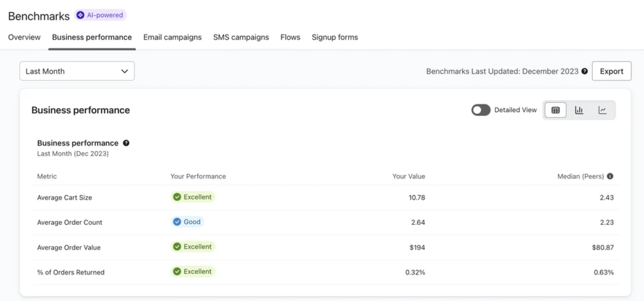The height and width of the screenshot is (301, 644).
Task: Open the Overview tab
Action: click(24, 37)
